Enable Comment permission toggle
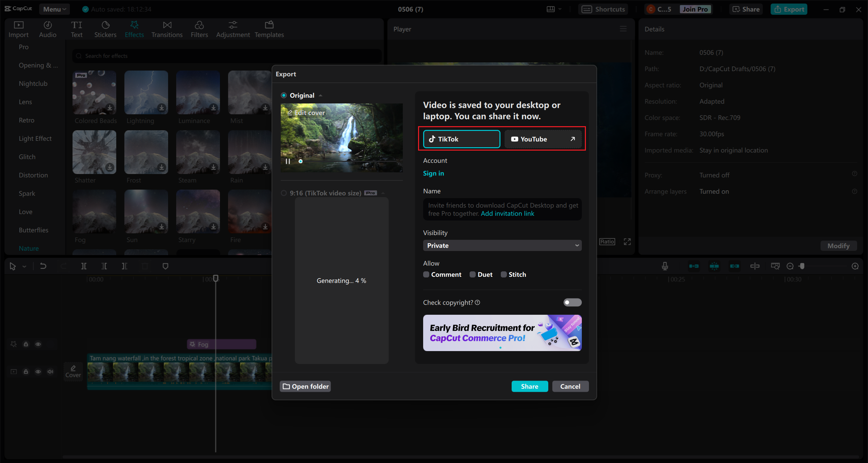 point(426,274)
